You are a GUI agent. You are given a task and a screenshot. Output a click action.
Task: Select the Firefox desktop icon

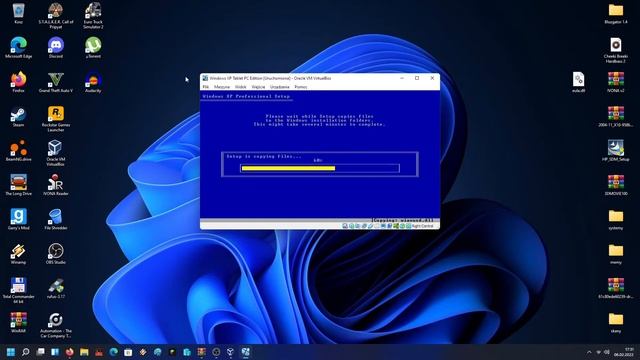click(x=18, y=82)
